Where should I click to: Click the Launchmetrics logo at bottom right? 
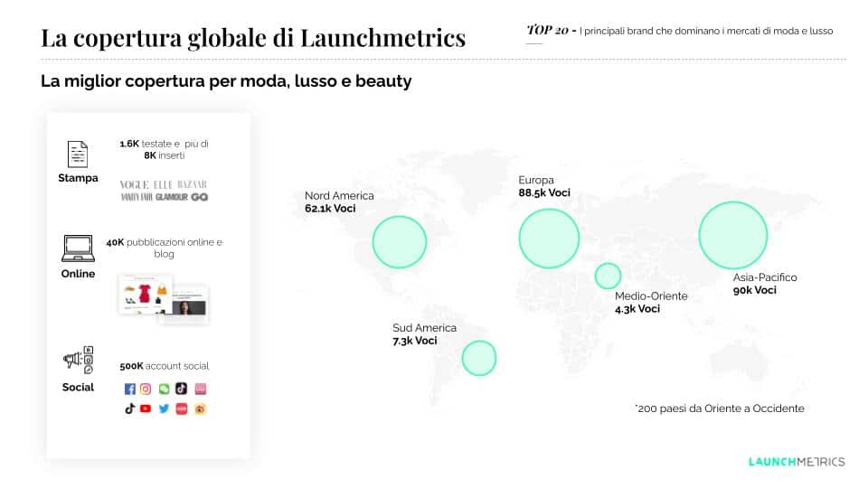[797, 462]
